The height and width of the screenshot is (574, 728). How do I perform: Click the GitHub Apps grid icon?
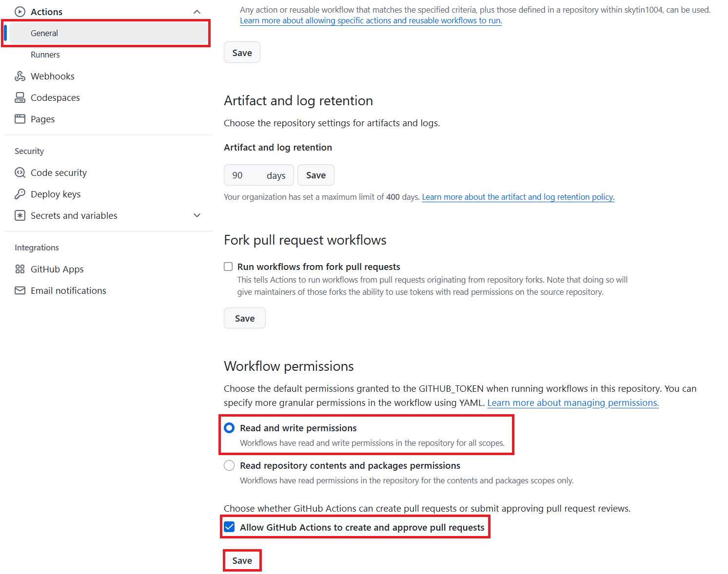[x=20, y=269]
